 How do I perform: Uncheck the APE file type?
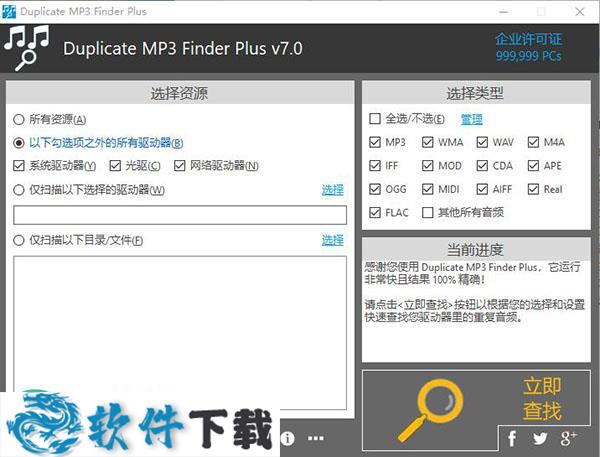tap(533, 166)
